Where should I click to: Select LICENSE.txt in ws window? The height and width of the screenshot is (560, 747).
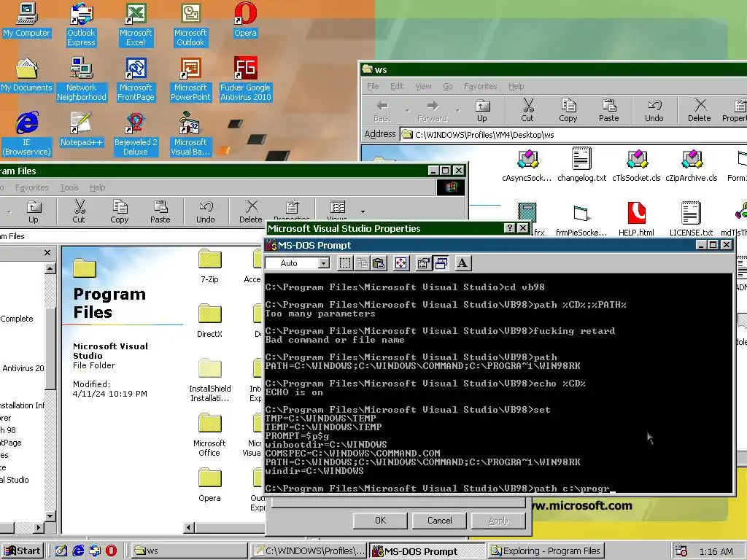[691, 219]
